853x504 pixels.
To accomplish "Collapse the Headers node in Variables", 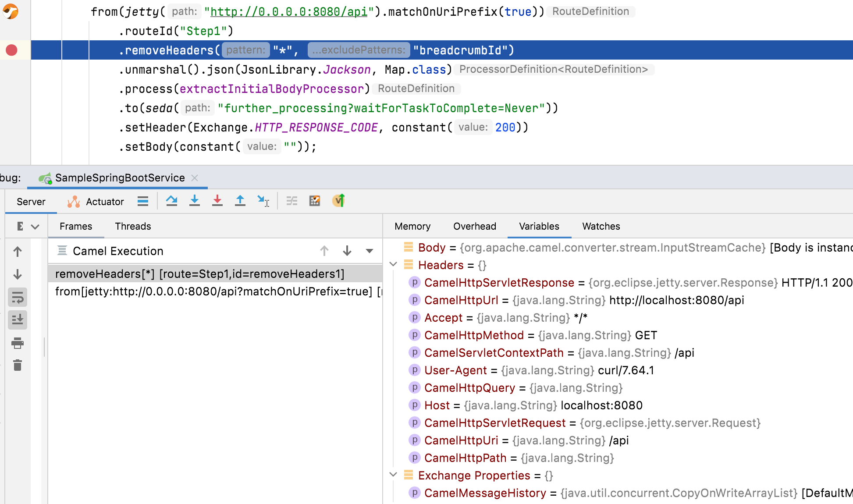I will pos(393,265).
